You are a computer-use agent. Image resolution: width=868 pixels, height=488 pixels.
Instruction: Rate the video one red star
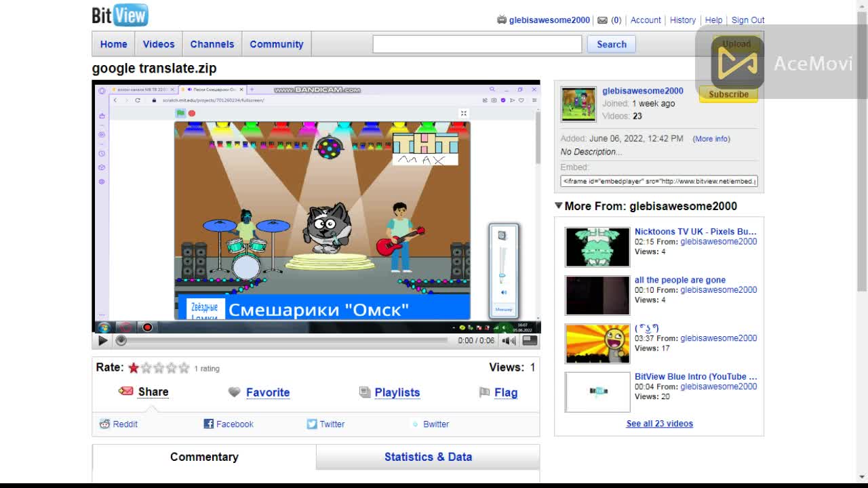pyautogui.click(x=134, y=368)
